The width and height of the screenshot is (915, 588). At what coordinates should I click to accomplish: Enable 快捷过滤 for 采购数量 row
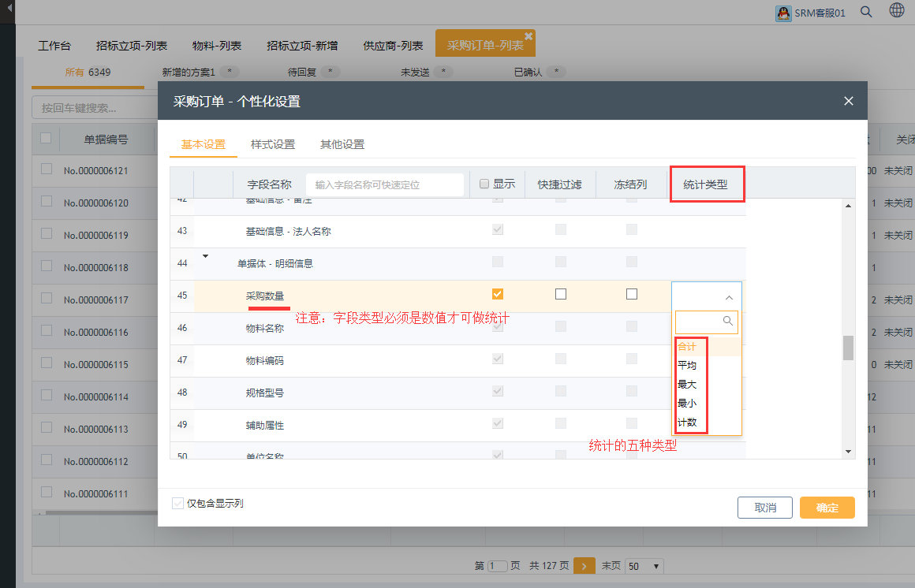pos(561,294)
